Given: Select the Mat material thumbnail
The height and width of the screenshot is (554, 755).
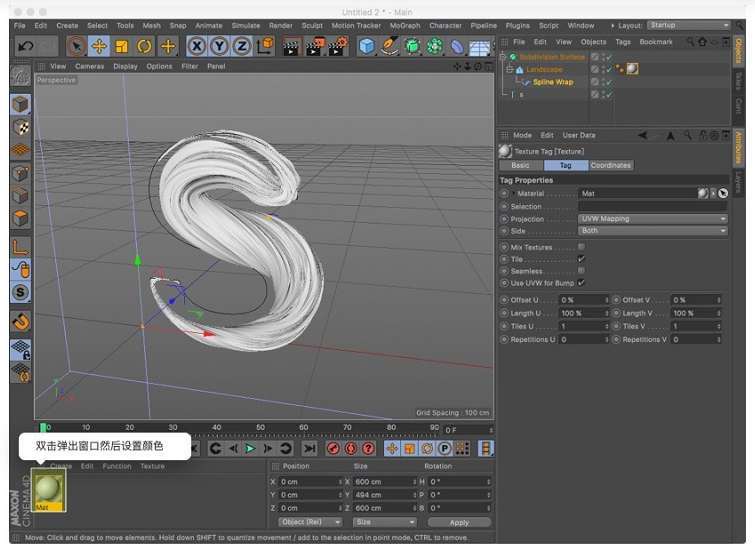Looking at the screenshot, I should pyautogui.click(x=48, y=491).
